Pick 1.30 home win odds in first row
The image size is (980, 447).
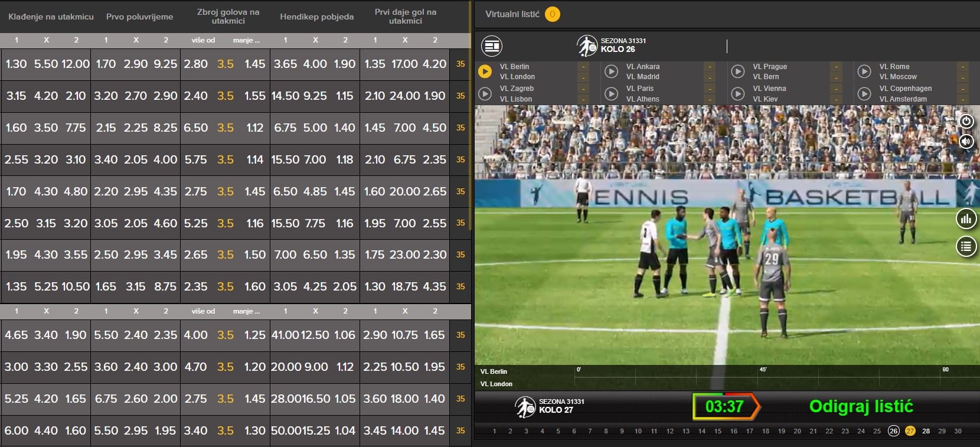16,64
